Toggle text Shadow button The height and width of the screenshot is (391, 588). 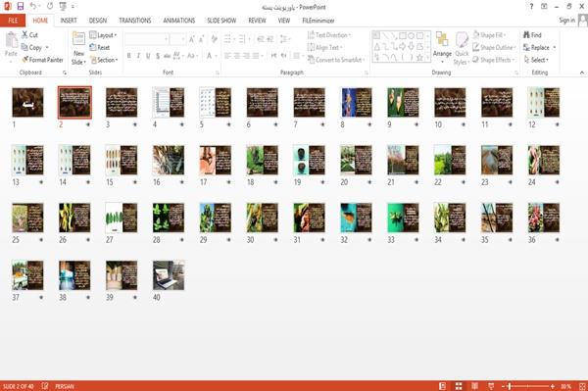click(x=158, y=56)
